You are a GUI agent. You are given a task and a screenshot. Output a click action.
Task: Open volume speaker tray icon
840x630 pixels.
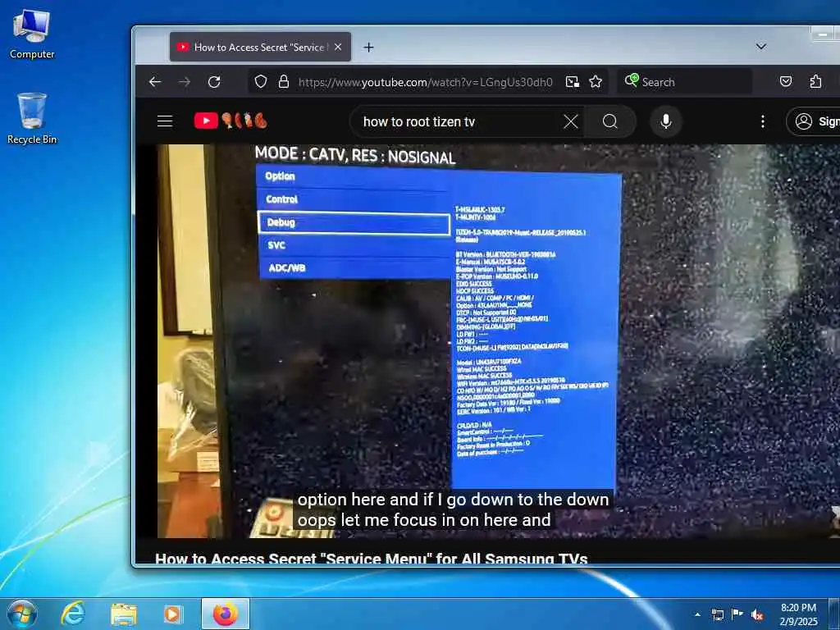coord(757,614)
